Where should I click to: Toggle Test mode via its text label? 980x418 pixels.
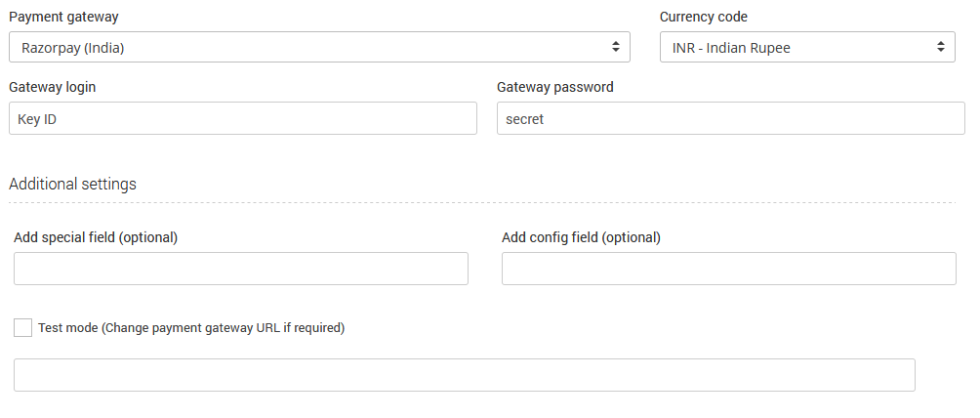(x=191, y=328)
